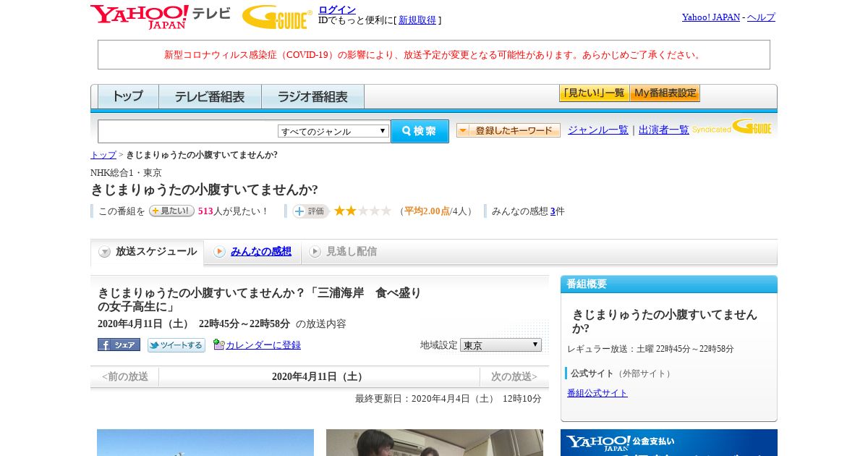Click the 評価 plus rating icon

[x=311, y=211]
